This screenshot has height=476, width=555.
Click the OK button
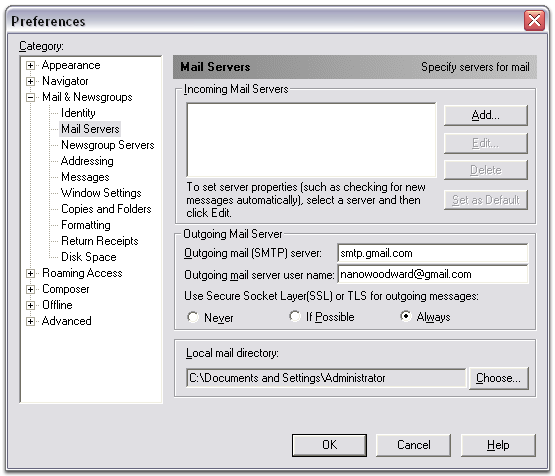click(x=329, y=445)
